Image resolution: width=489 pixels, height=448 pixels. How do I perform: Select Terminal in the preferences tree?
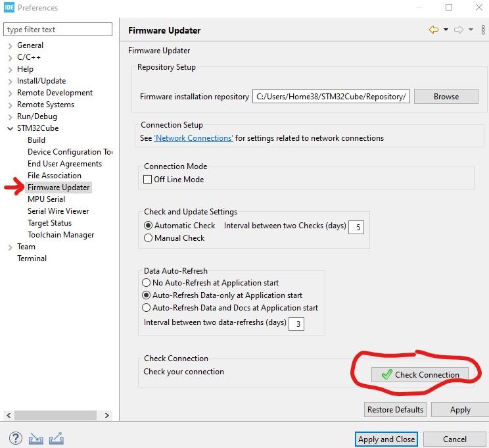coord(32,259)
